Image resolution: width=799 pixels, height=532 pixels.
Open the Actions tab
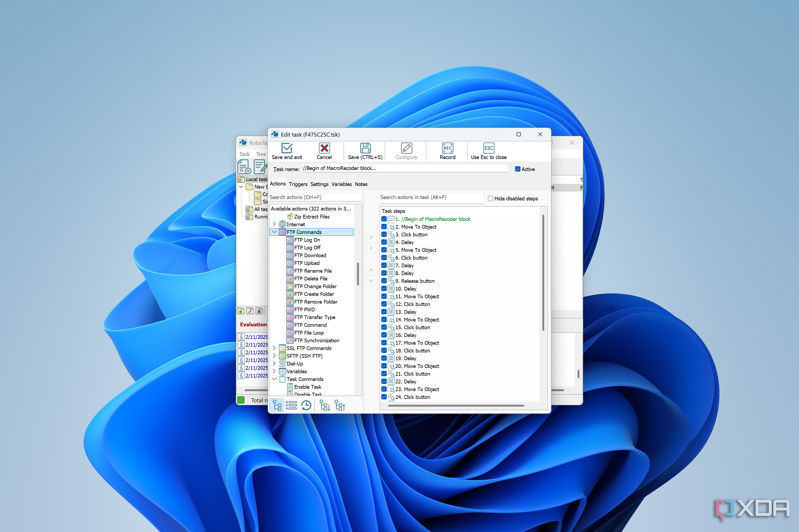point(278,184)
